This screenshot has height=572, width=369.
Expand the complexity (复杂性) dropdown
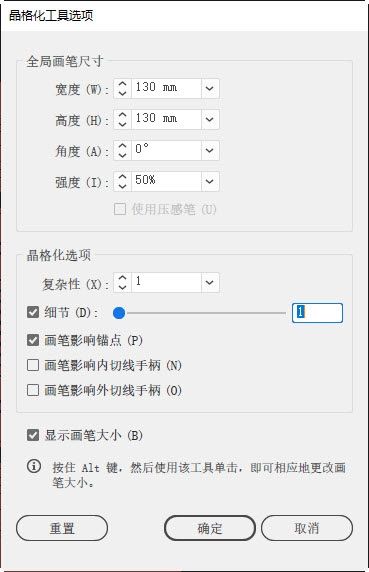click(x=210, y=282)
